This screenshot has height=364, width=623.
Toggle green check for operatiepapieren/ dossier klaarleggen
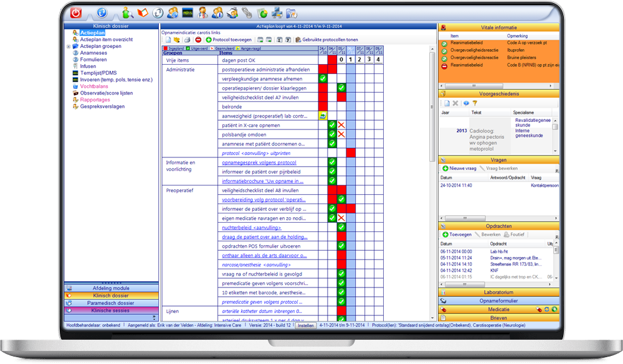(341, 88)
